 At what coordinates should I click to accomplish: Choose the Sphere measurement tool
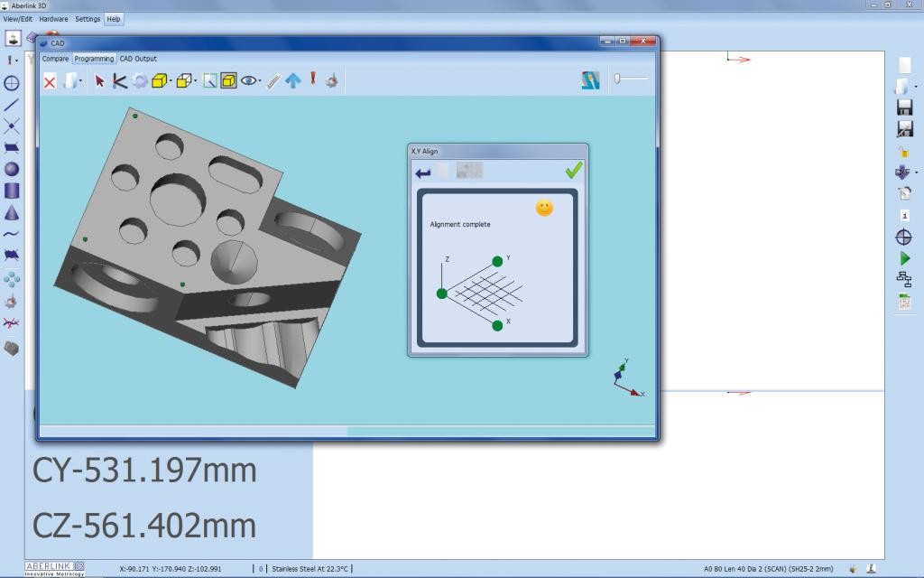(12, 169)
